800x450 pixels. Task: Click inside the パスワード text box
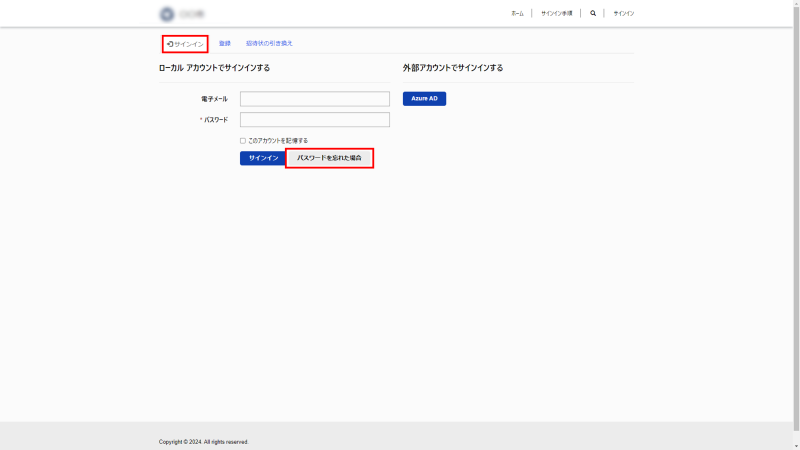pos(314,120)
